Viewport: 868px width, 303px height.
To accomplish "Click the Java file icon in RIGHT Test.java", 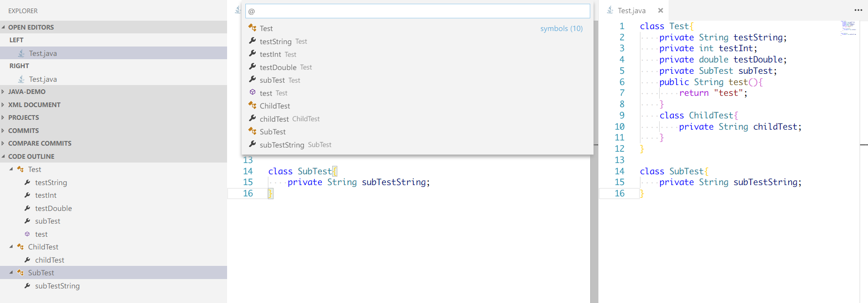I will (21, 79).
